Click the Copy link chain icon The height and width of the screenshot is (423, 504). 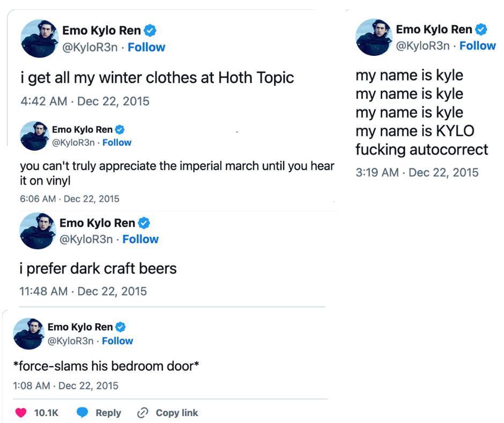pos(142,413)
